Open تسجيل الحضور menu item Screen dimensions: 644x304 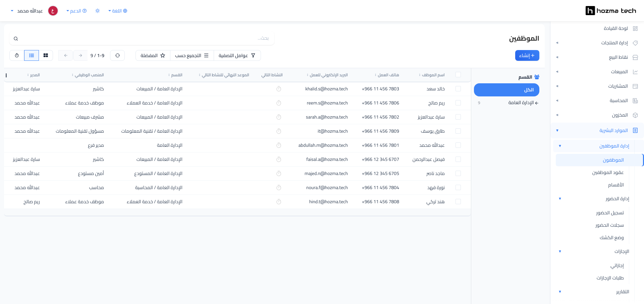(x=610, y=213)
